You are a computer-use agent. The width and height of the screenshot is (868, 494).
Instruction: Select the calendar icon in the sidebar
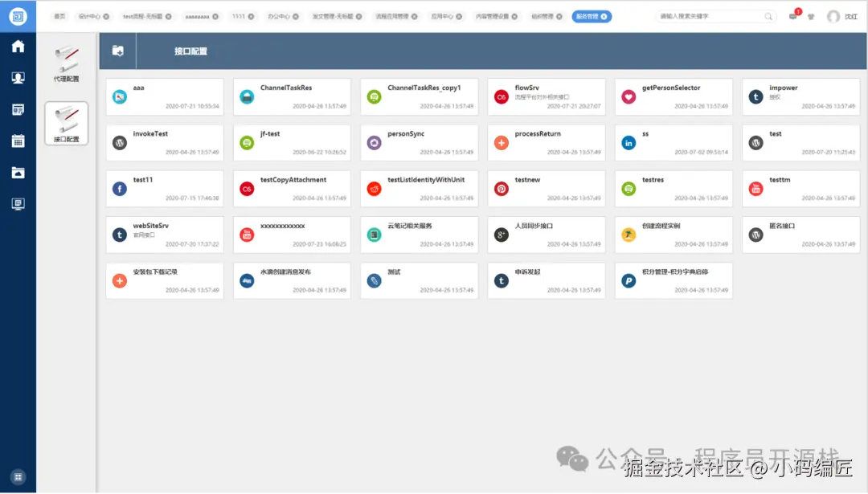tap(17, 141)
